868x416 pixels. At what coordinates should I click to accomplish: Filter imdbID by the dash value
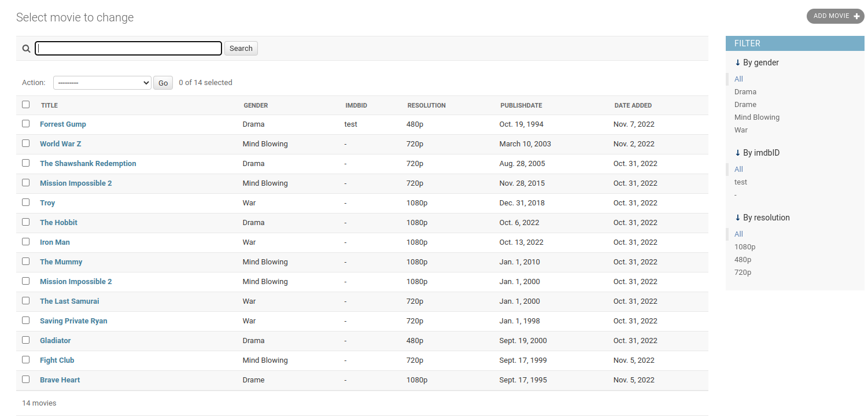click(736, 195)
